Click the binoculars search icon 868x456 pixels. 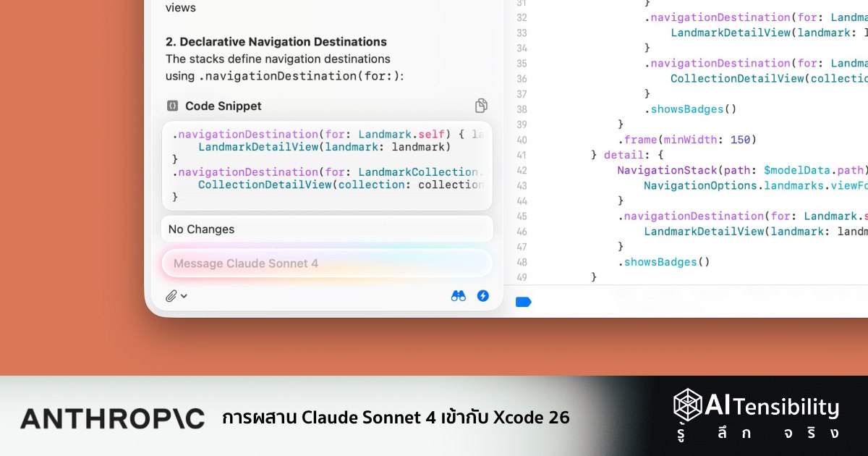pos(459,296)
